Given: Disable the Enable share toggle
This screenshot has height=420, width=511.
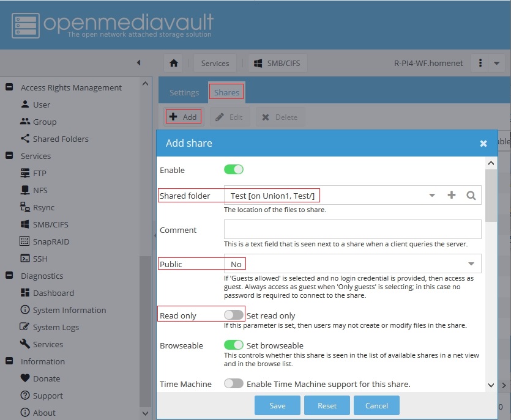Looking at the screenshot, I should (x=234, y=169).
